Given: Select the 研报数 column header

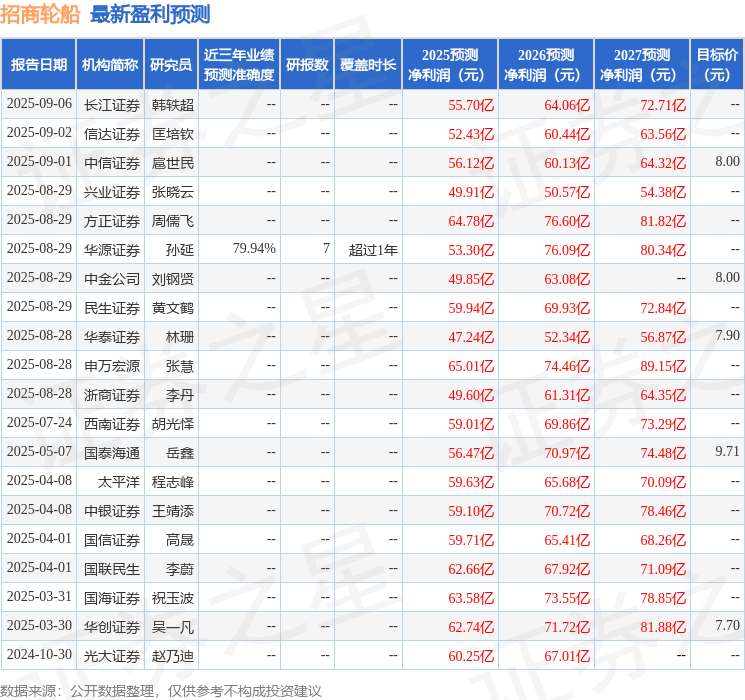Looking at the screenshot, I should tap(307, 65).
